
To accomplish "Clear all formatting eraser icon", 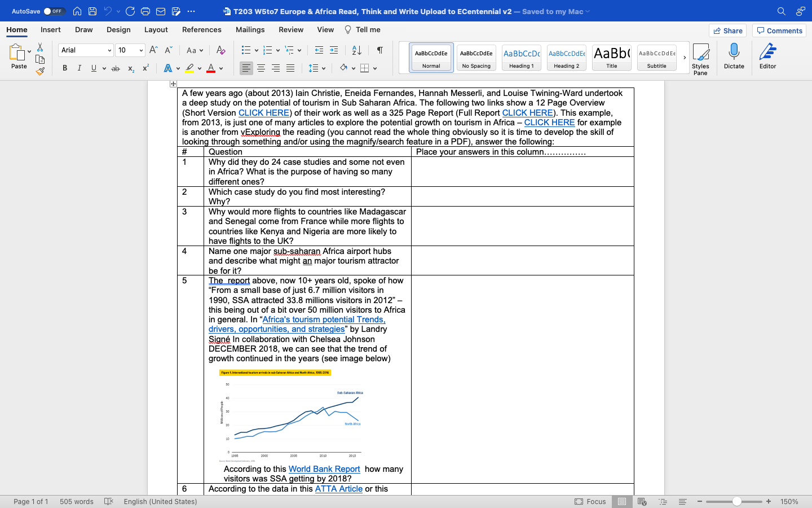I will pos(221,50).
